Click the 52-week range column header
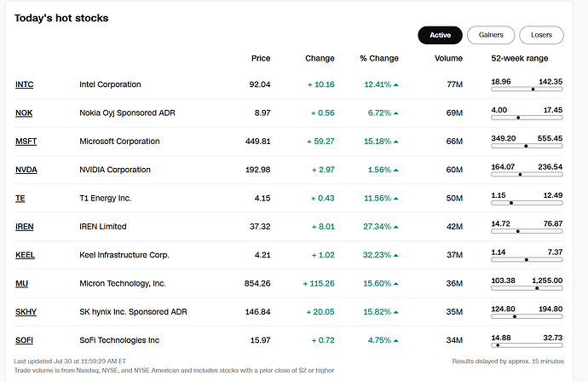The image size is (588, 382). tap(519, 58)
